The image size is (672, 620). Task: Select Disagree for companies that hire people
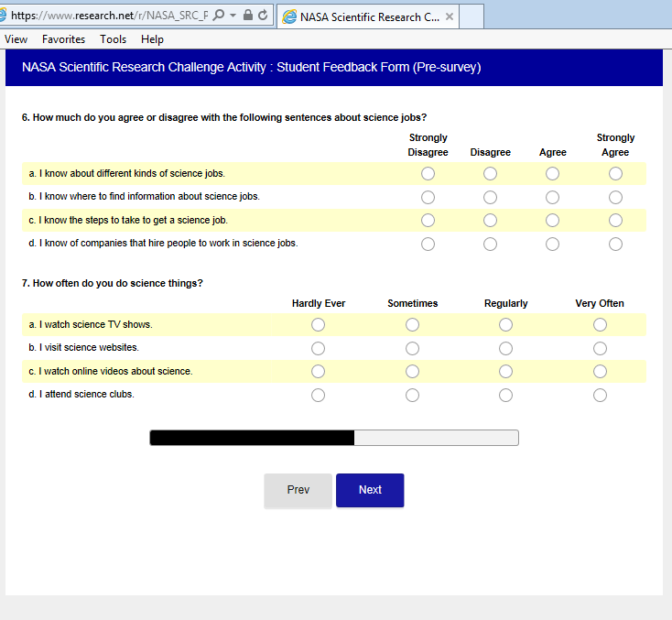(x=490, y=244)
